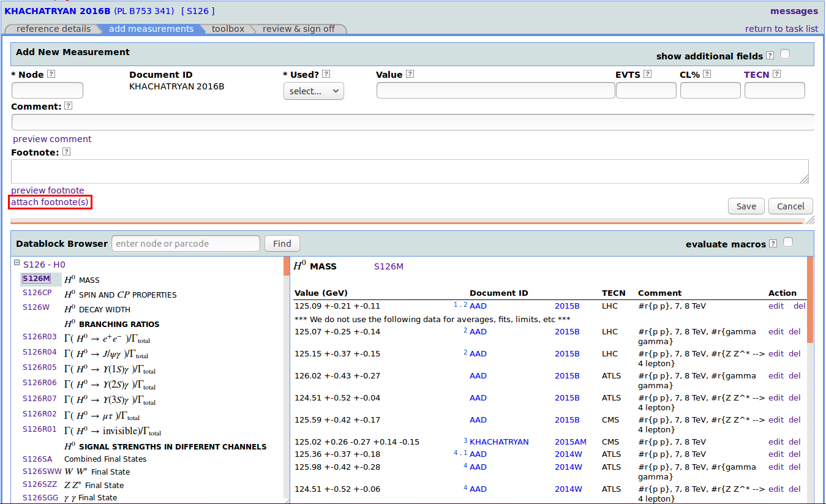Select S126CP spin and CP properties node
This screenshot has height=504, width=826.
tap(37, 293)
